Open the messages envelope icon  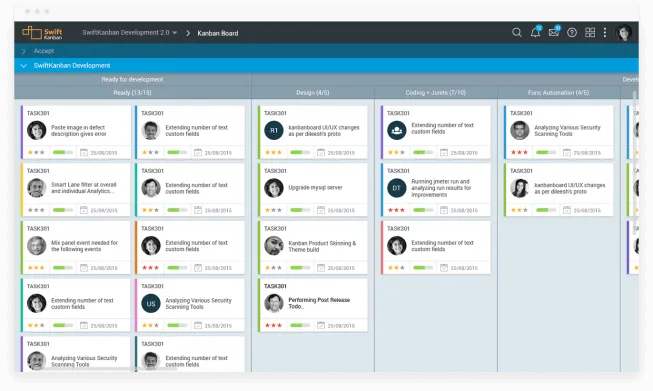coord(554,32)
